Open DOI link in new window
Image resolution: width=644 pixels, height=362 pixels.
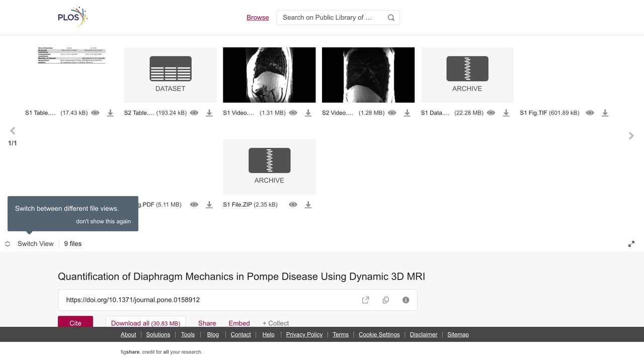366,300
